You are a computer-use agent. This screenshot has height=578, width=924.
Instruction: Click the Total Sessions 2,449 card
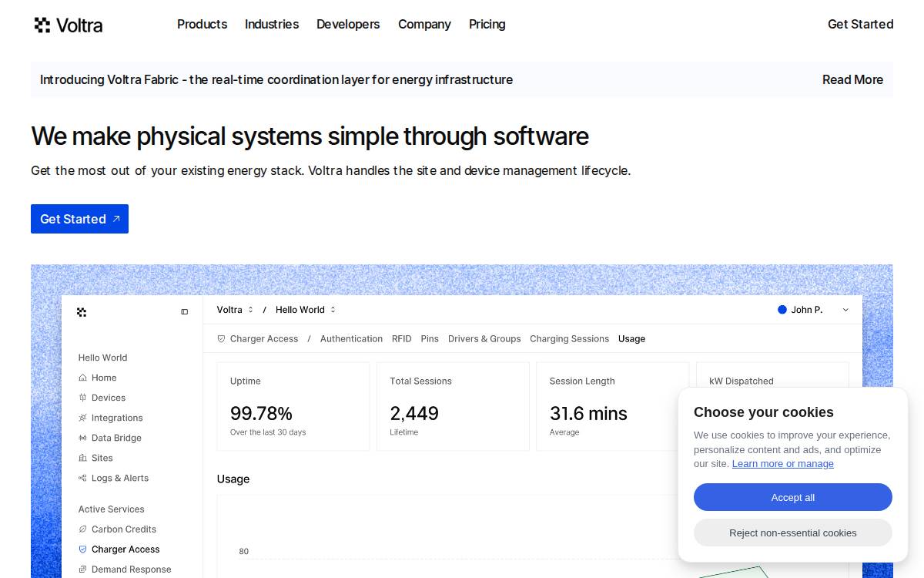[453, 406]
